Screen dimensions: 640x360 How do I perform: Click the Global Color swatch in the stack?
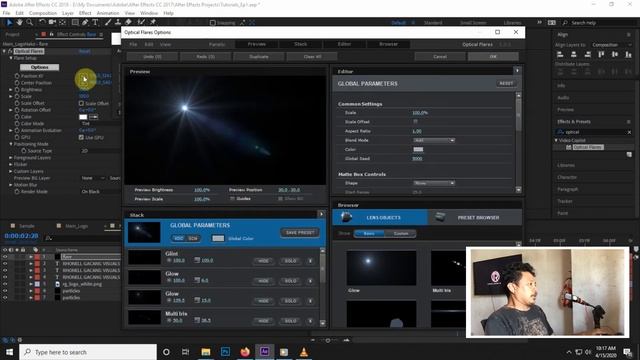[x=218, y=238]
